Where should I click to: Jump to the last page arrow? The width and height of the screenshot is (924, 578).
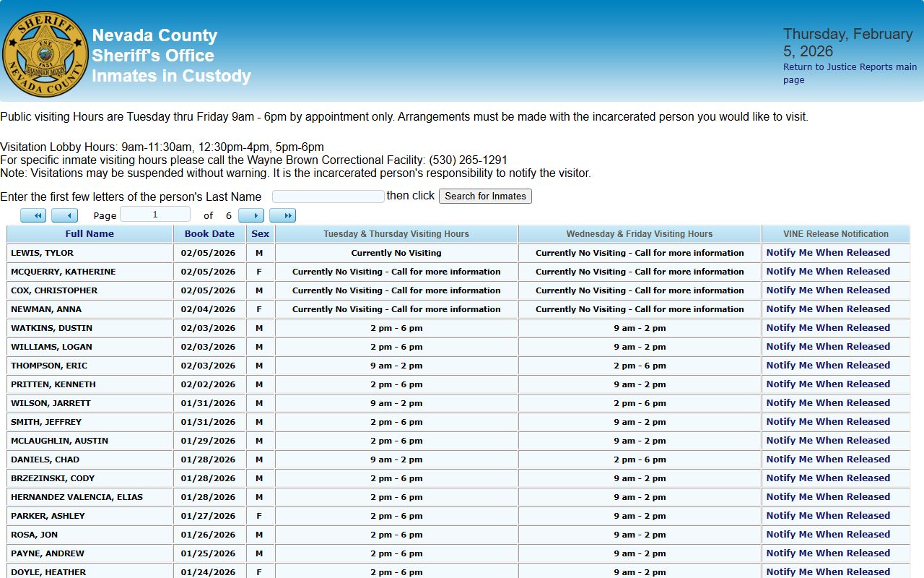click(282, 215)
